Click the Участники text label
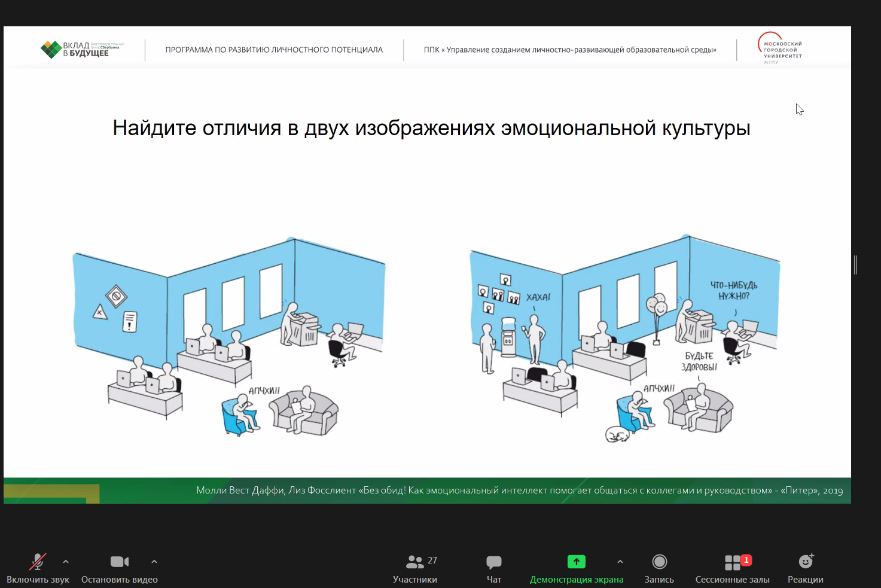 pyautogui.click(x=414, y=579)
